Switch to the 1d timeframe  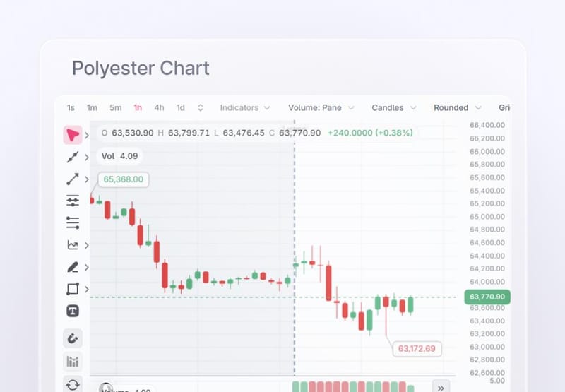[181, 108]
